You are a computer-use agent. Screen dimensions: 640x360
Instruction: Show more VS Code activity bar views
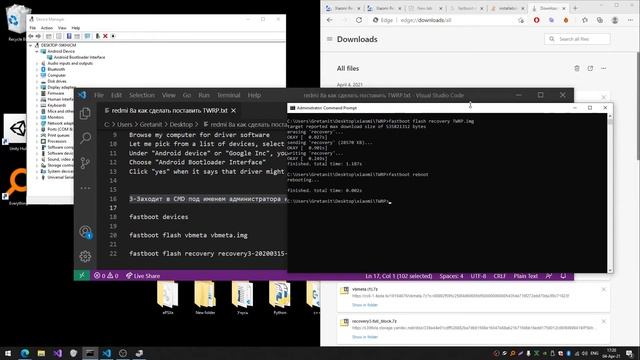[85, 188]
